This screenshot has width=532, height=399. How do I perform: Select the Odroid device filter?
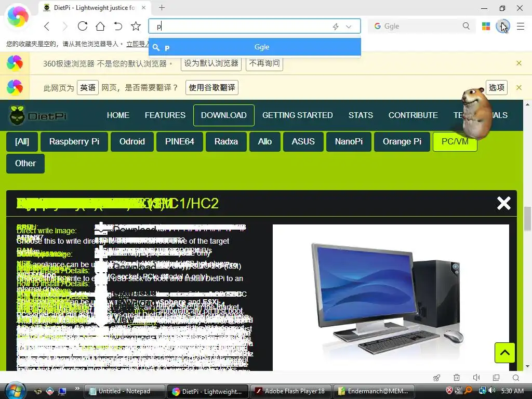coord(132,141)
